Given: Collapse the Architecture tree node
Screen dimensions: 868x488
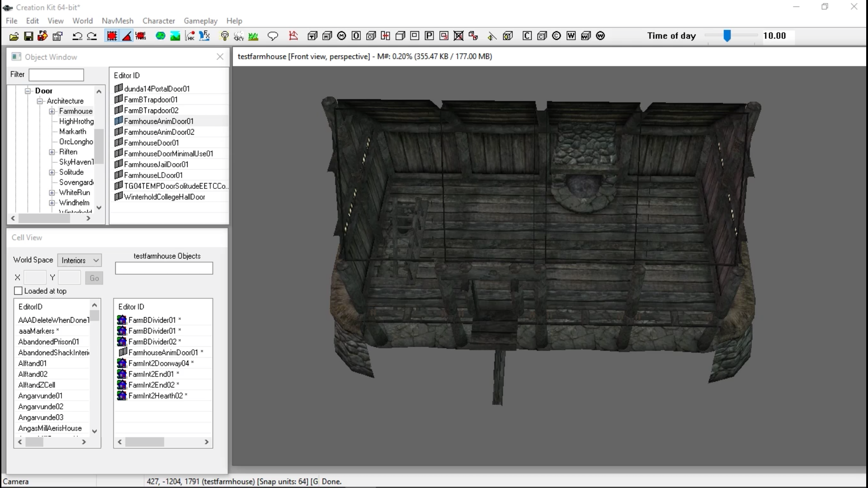Looking at the screenshot, I should tap(40, 101).
